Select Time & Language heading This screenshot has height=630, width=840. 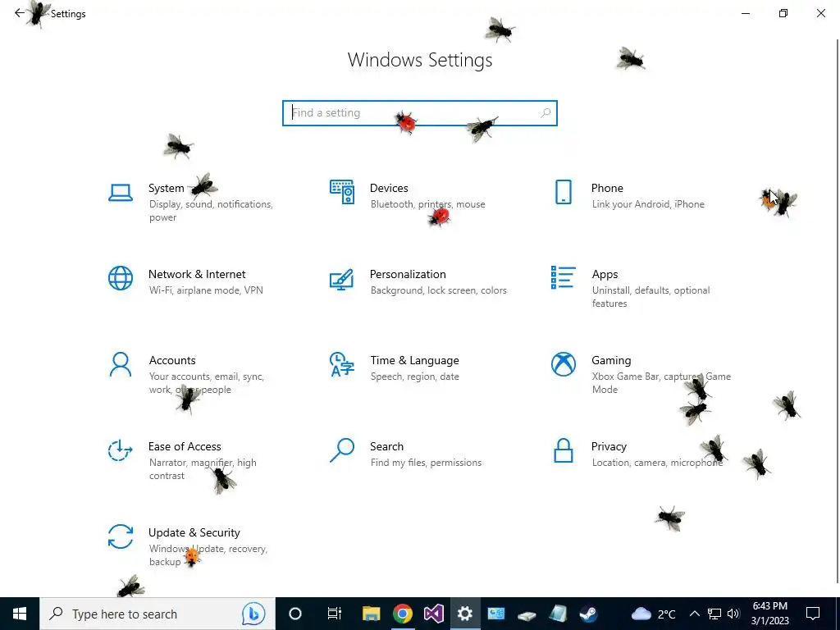click(414, 361)
